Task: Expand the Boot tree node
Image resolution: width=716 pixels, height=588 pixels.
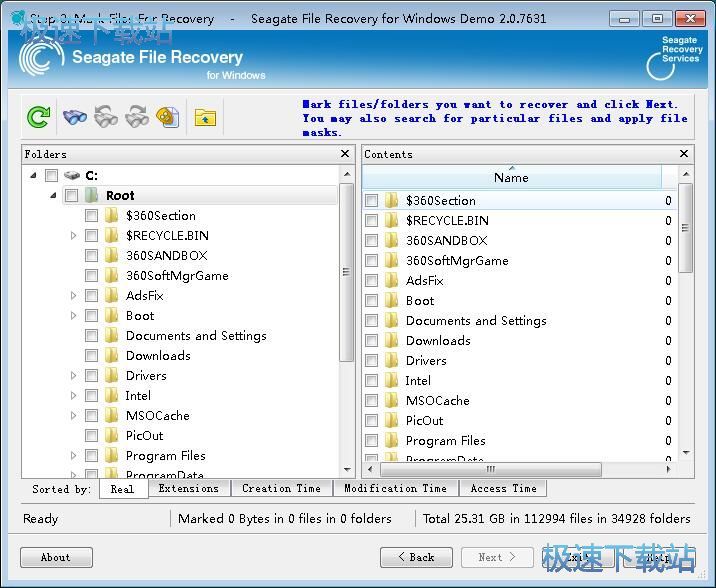Action: pos(73,315)
